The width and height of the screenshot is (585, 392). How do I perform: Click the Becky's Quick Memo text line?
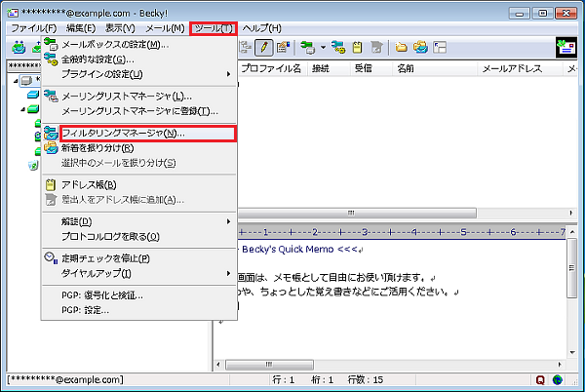300,250
